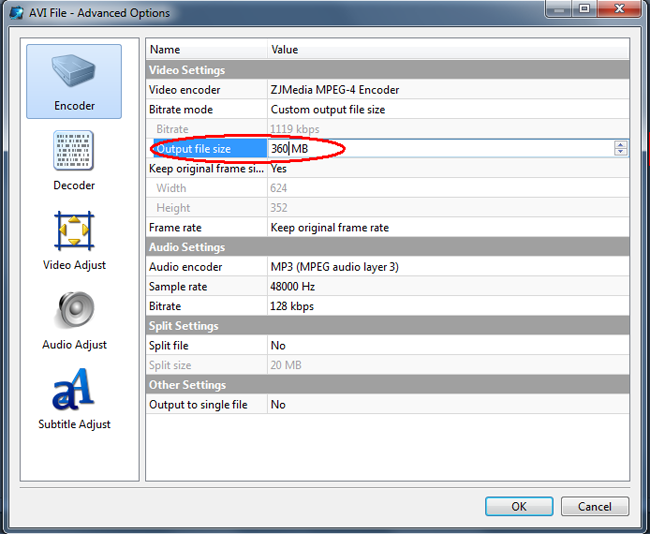
Task: Decrease output file size with down spinner arrow
Action: point(621,152)
